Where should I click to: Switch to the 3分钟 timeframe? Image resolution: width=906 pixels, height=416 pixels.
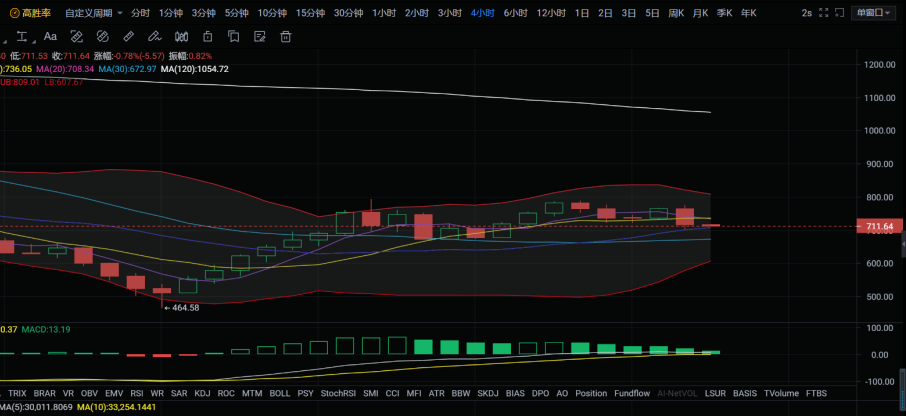click(203, 13)
